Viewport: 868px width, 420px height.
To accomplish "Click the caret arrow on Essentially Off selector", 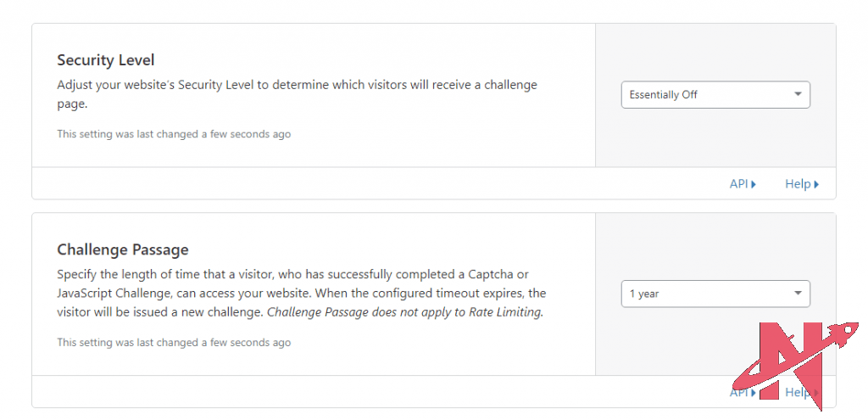I will click(x=798, y=94).
